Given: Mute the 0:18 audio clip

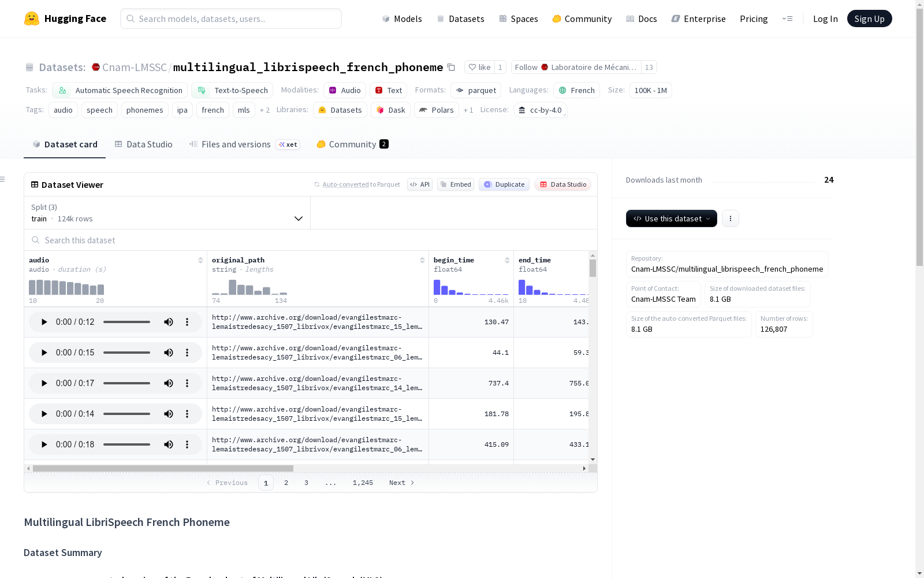Looking at the screenshot, I should click(x=169, y=444).
